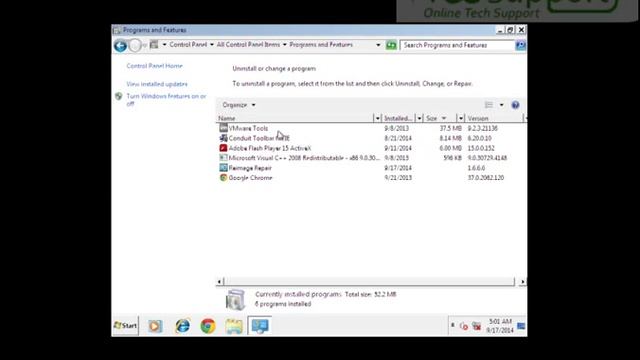The image size is (640, 360).
Task: Click the Reimage Repair program icon
Action: pyautogui.click(x=223, y=167)
